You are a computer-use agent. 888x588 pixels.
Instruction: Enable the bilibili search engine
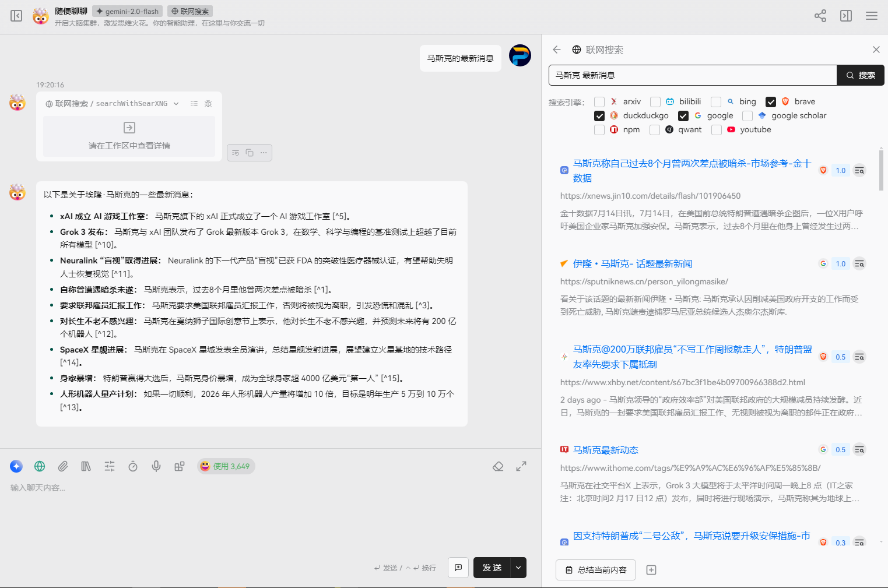(x=655, y=101)
